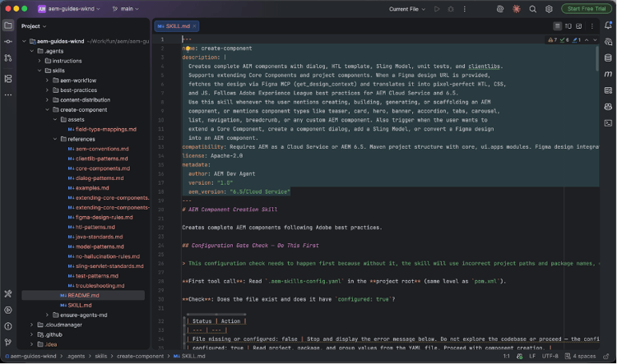Open field-type-mappings.md file
The width and height of the screenshot is (617, 364).
click(x=102, y=129)
